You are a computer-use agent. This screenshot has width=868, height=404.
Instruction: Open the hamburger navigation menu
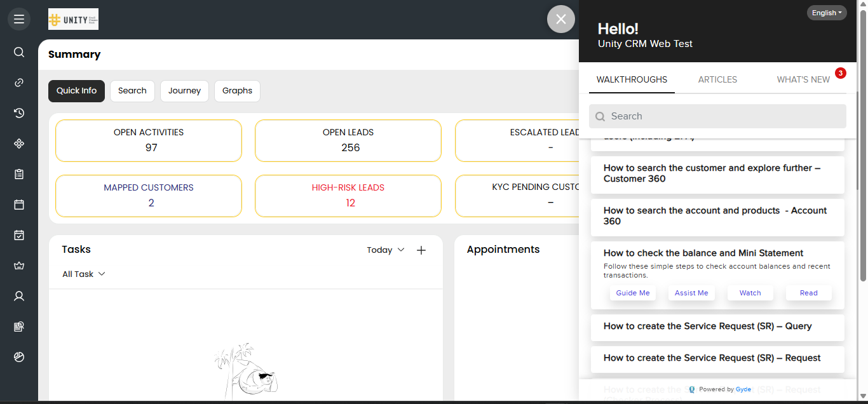(18, 18)
